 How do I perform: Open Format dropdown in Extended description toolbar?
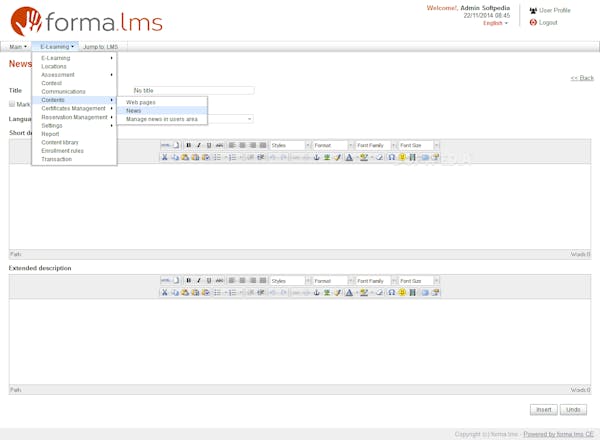point(333,281)
